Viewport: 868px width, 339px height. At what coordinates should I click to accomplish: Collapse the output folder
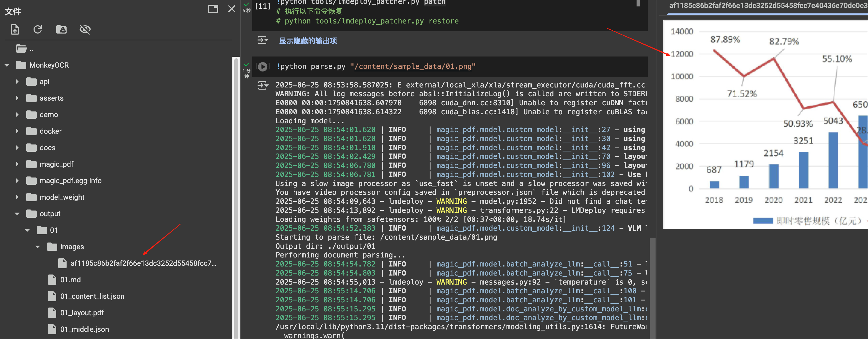coord(17,214)
